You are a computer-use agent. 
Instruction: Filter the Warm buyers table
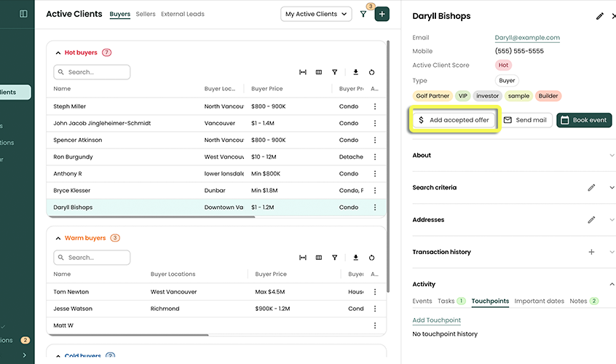335,258
